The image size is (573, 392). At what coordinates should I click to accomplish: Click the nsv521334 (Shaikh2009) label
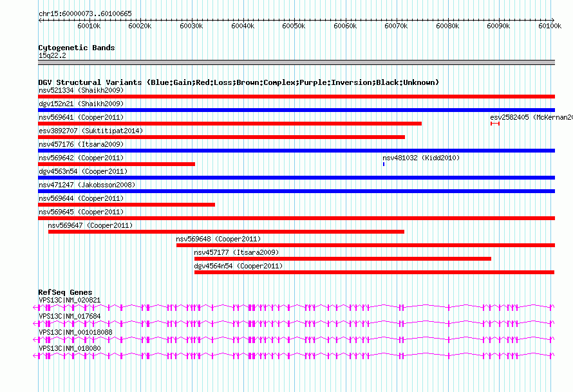(81, 90)
